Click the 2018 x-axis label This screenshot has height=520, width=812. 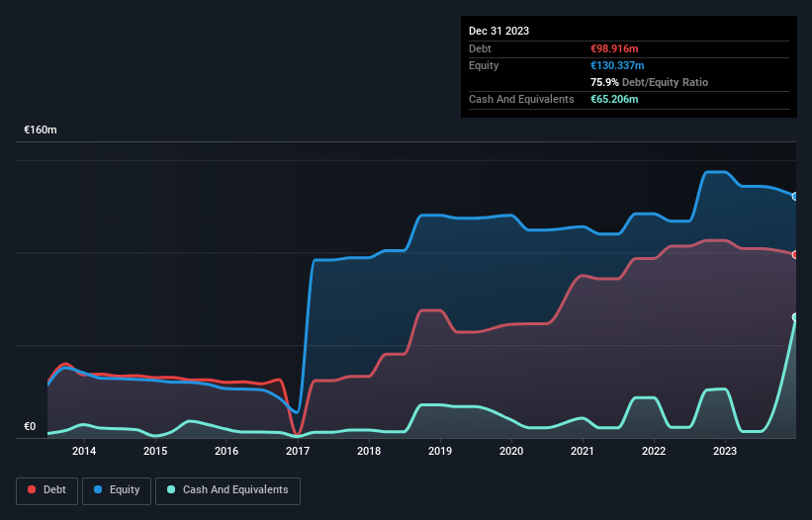pyautogui.click(x=369, y=451)
